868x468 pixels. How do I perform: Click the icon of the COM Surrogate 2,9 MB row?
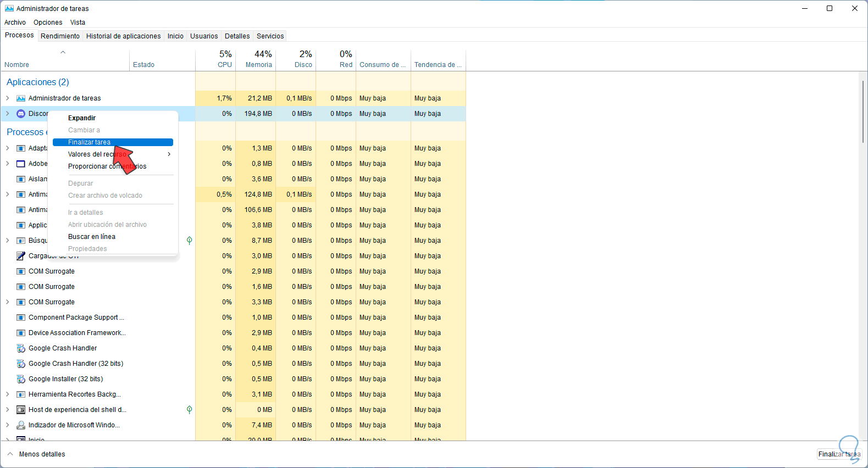[21, 271]
